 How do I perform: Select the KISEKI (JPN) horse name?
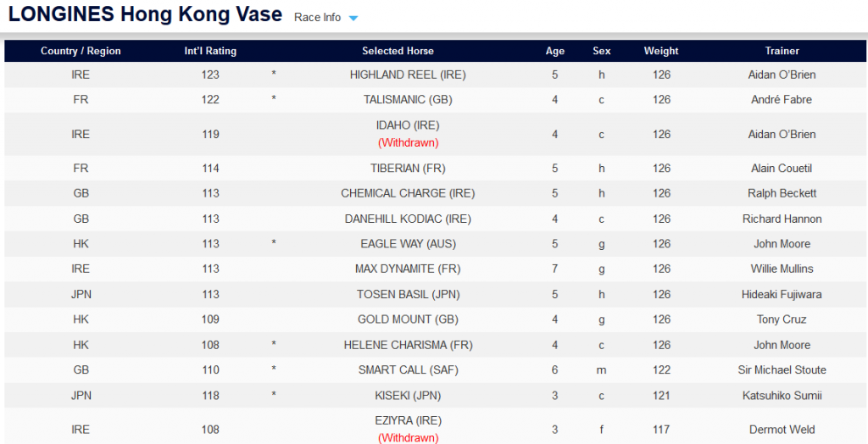click(x=408, y=395)
